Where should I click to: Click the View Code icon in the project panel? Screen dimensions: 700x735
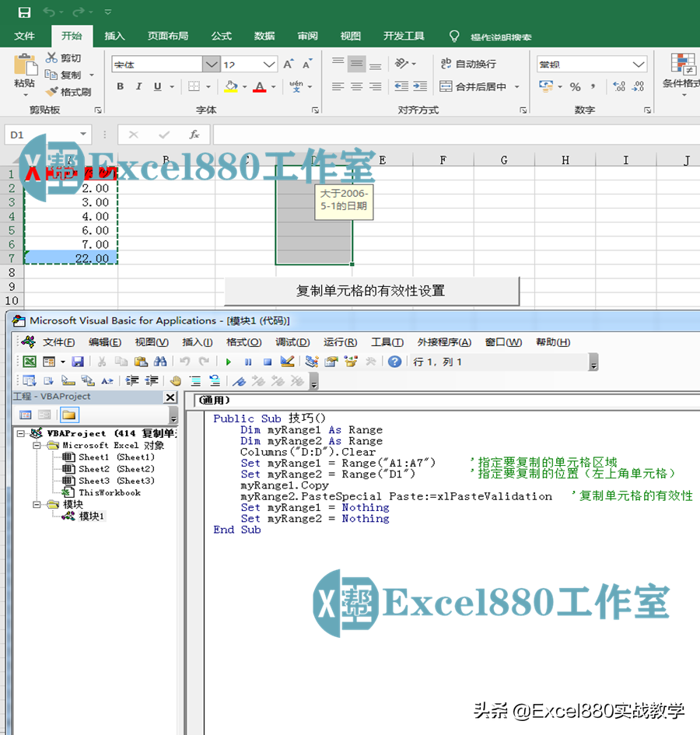coord(26,415)
